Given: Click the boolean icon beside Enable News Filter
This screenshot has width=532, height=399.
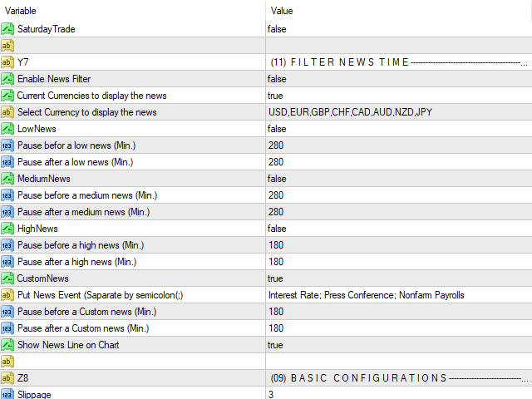Looking at the screenshot, I should (x=7, y=79).
